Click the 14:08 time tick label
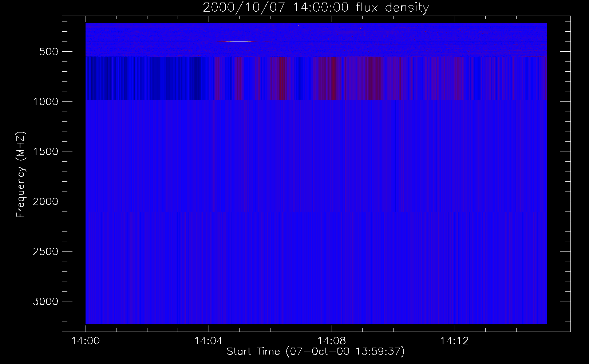Screen dimensions: 589x364 [x=332, y=341]
